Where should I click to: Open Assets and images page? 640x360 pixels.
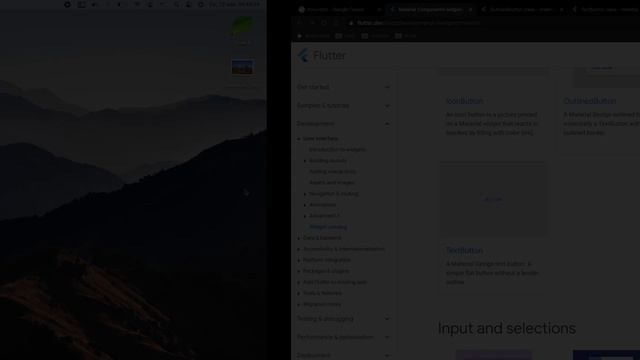(331, 182)
